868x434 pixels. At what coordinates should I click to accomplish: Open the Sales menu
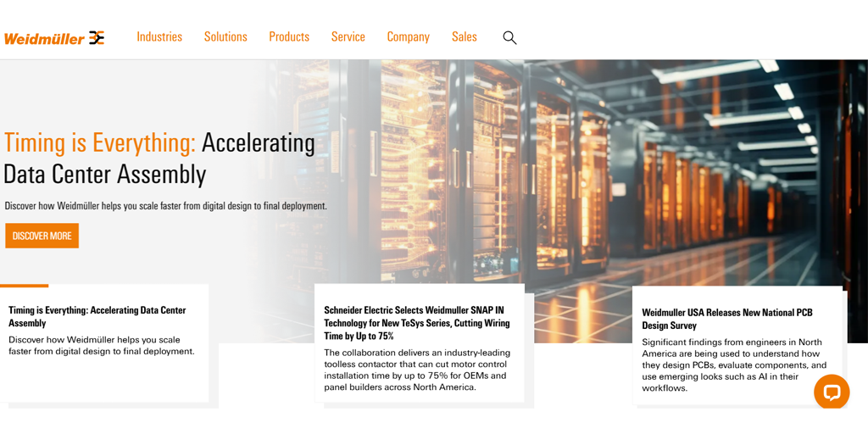pos(464,37)
